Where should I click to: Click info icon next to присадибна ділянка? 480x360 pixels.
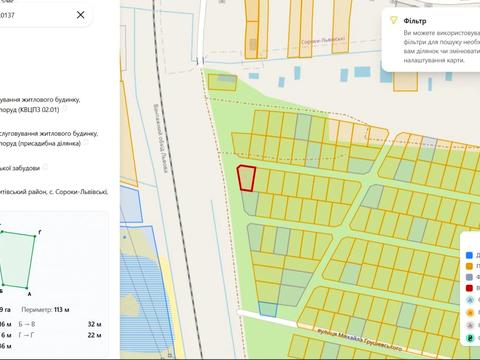pos(86,143)
